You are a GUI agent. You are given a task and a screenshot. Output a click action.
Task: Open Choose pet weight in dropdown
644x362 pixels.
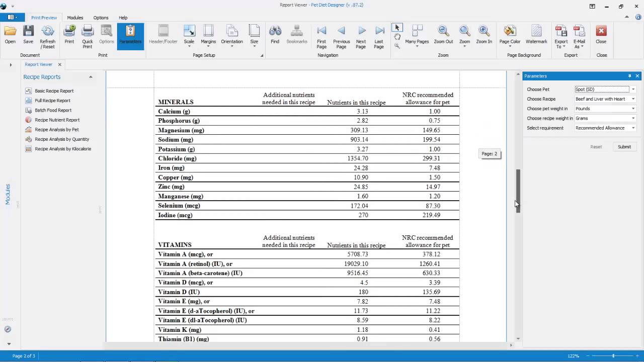point(605,109)
